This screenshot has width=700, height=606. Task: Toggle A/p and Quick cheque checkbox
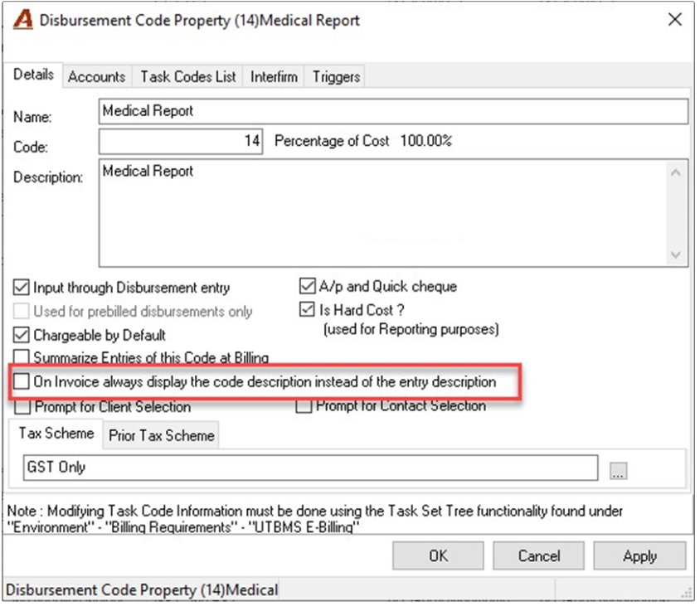pos(307,286)
